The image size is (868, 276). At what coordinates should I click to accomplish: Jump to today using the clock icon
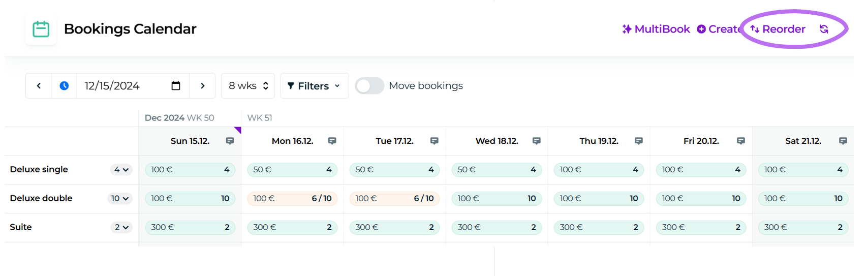pyautogui.click(x=64, y=86)
